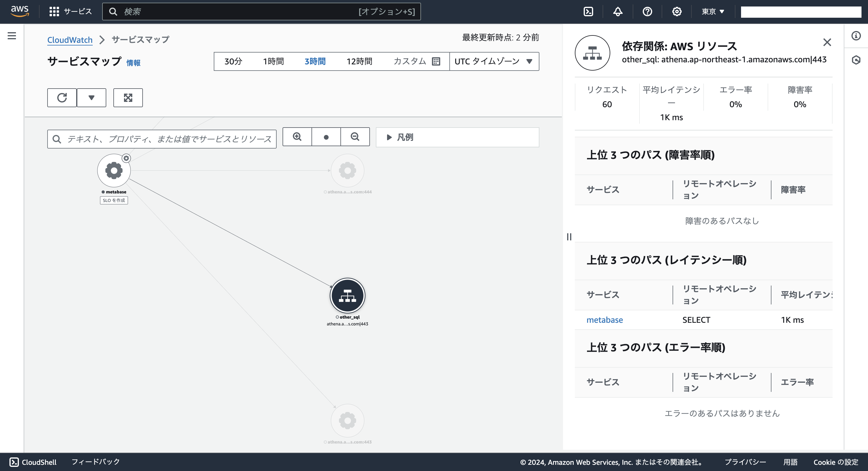868x471 pixels.
Task: Zoom in on the service map
Action: click(297, 137)
